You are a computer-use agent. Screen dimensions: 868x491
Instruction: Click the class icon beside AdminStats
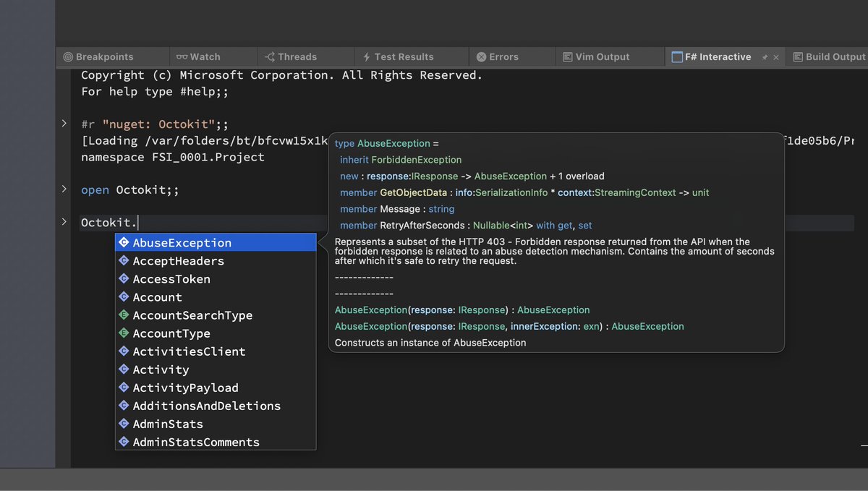click(x=124, y=424)
